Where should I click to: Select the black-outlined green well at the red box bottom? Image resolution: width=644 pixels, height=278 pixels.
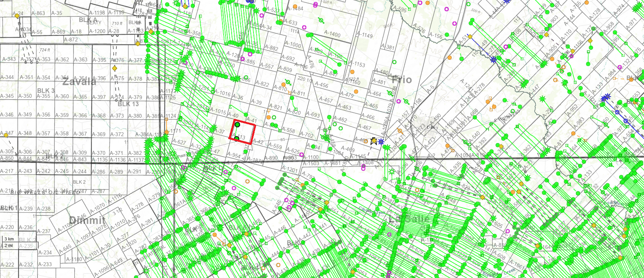[237, 138]
